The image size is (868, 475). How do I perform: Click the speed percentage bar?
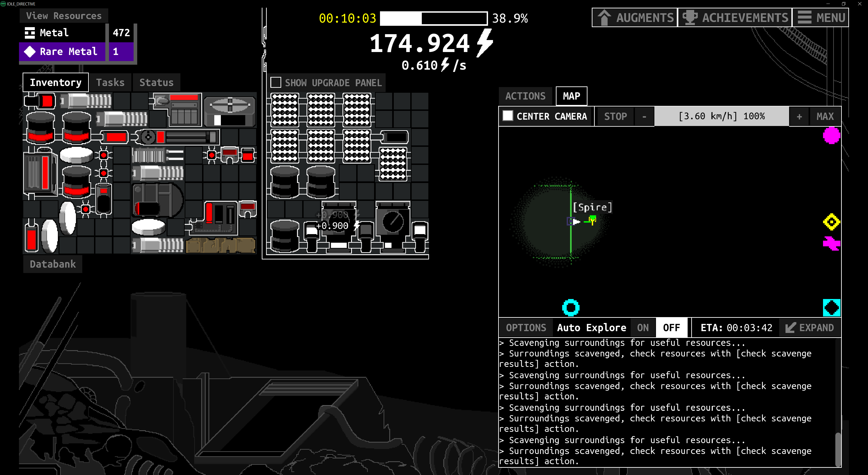coord(722,117)
